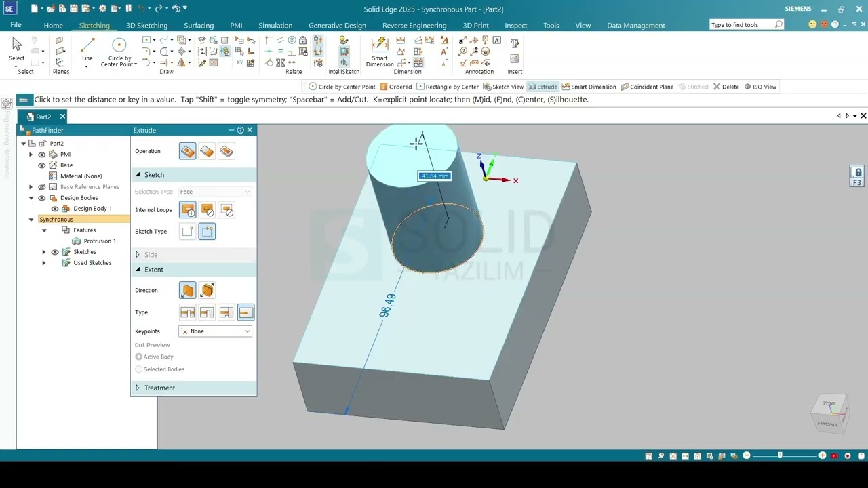Open the Smart Dimension ribbon tool
Image resolution: width=868 pixels, height=488 pixels.
(380, 52)
